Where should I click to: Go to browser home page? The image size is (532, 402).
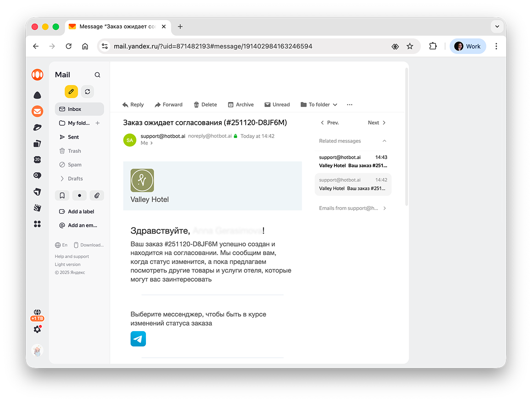85,46
